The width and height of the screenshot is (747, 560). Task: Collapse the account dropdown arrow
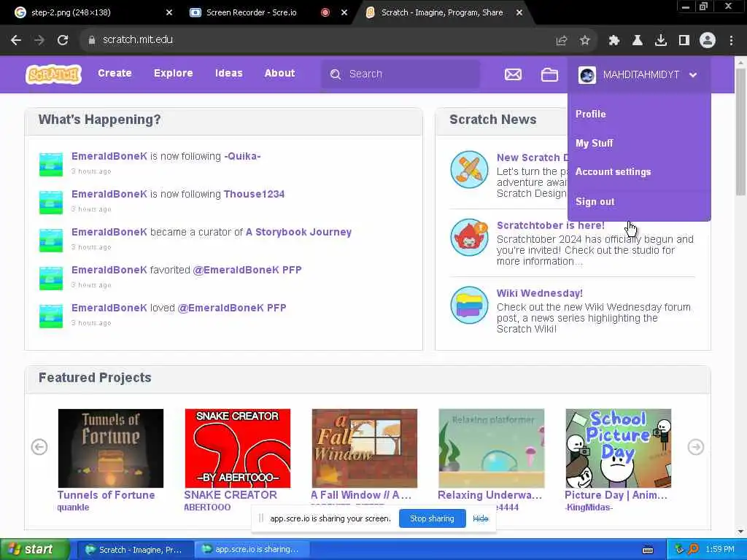693,75
